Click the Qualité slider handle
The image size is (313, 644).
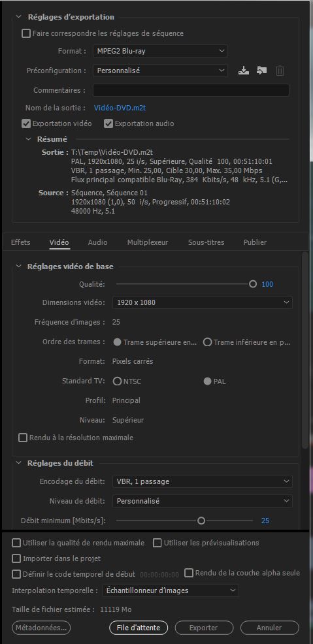(x=253, y=284)
